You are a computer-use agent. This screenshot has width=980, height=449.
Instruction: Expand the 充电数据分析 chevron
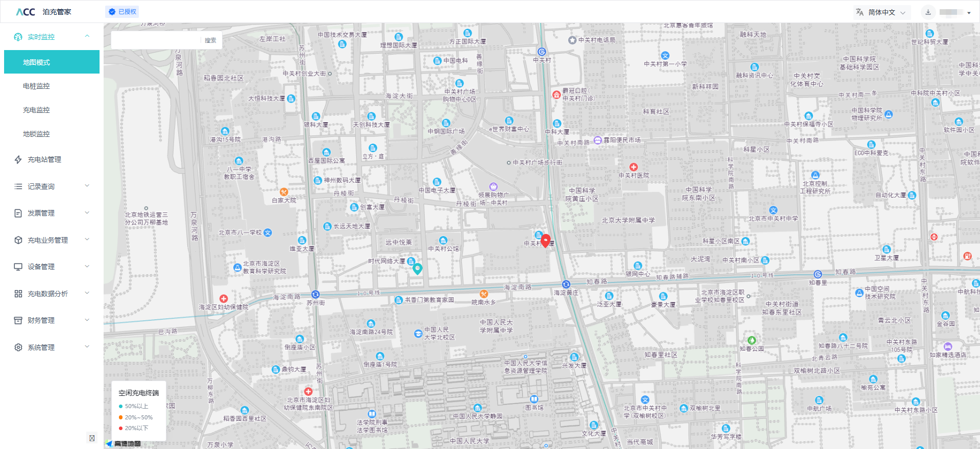pos(87,293)
